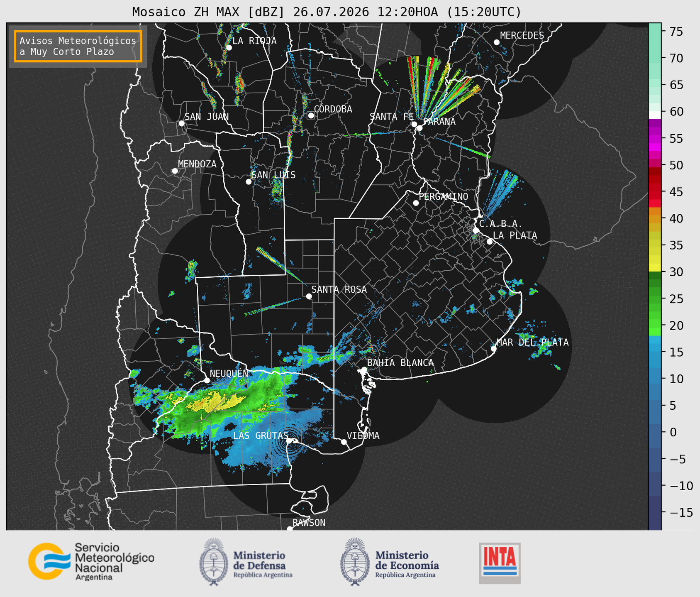Click the Pergamino city marker

click(416, 203)
